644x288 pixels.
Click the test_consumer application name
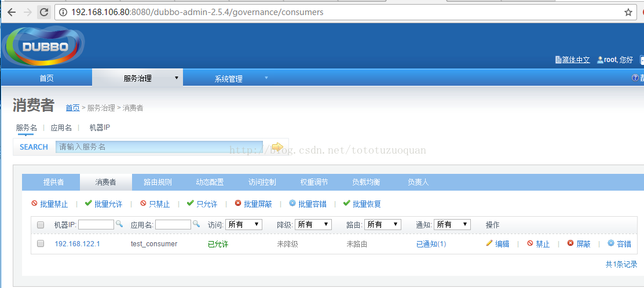coord(154,243)
